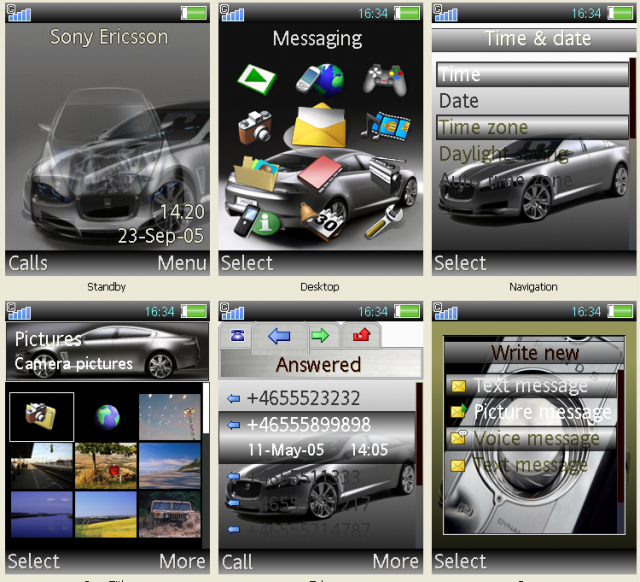Click the Pictures grid scrollbar
The height and width of the screenshot is (582, 640).
(206, 465)
